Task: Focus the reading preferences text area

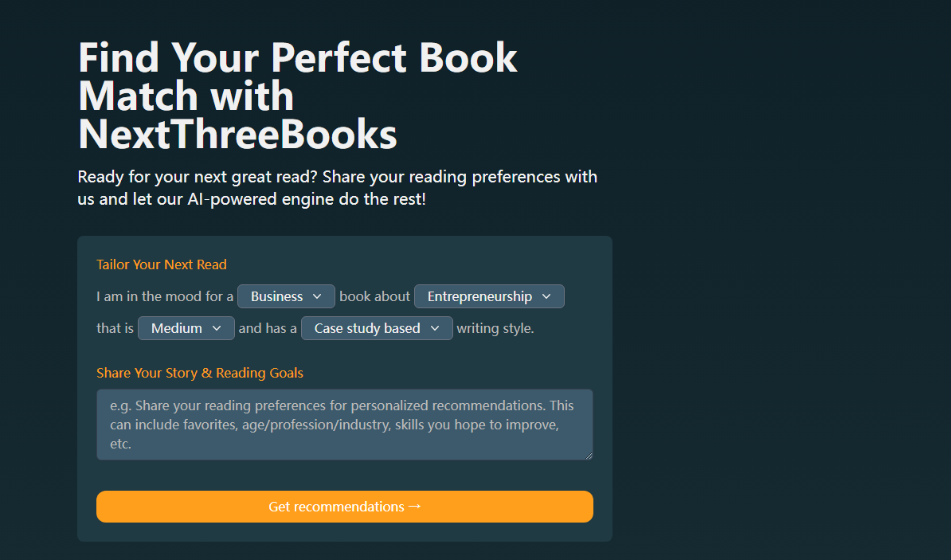Action: click(344, 424)
